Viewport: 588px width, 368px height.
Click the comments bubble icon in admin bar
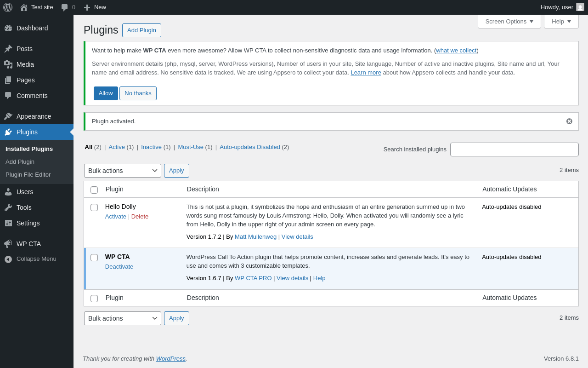click(64, 7)
